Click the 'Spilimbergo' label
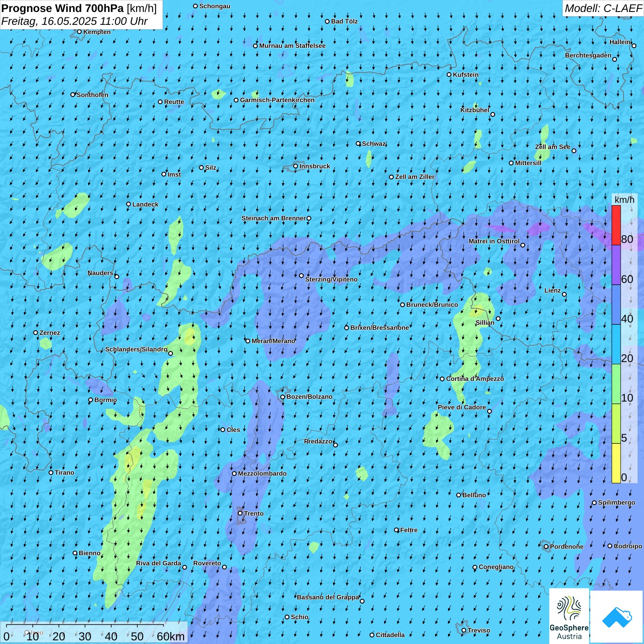Image resolution: width=644 pixels, height=644 pixels. pos(617,502)
